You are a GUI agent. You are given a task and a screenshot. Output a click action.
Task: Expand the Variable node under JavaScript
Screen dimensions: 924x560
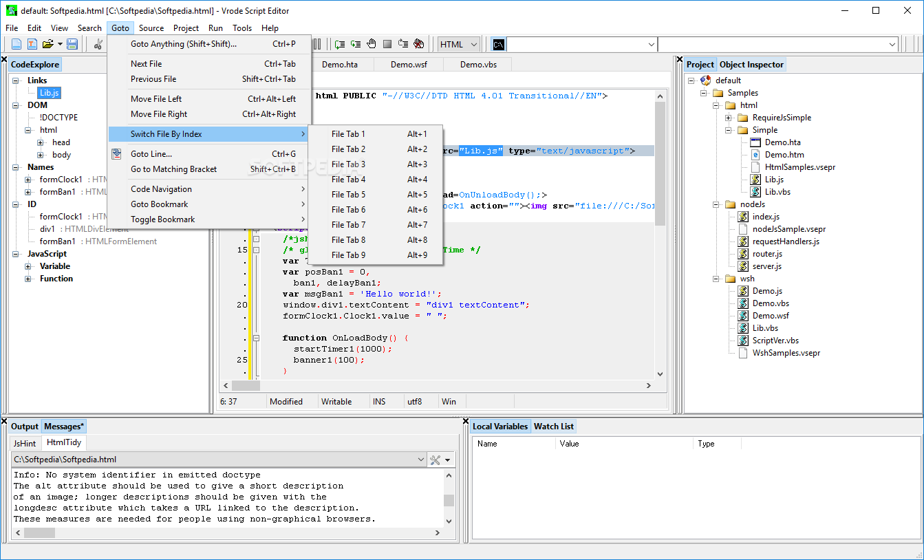point(28,266)
